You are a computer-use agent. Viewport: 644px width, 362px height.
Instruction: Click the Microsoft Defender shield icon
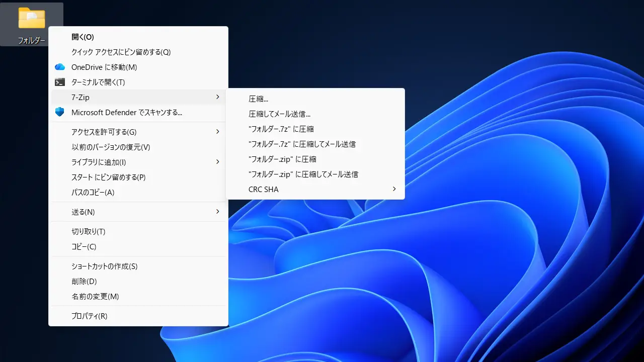(x=60, y=112)
